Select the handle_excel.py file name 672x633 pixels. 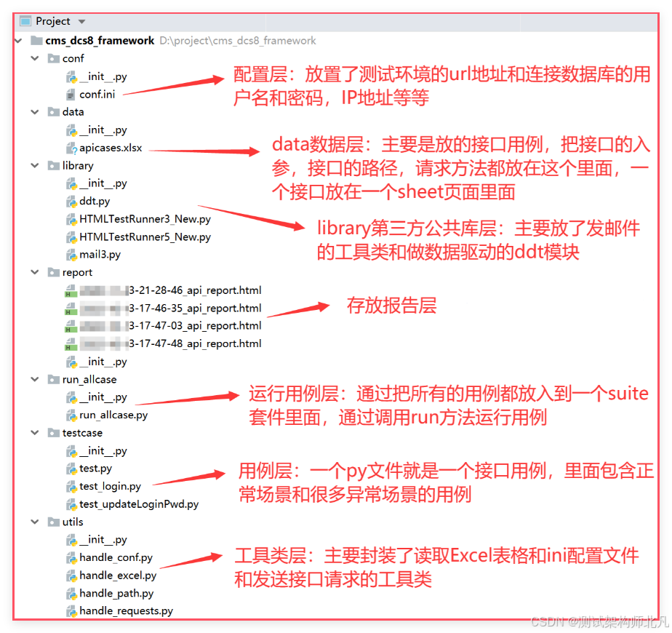(118, 576)
